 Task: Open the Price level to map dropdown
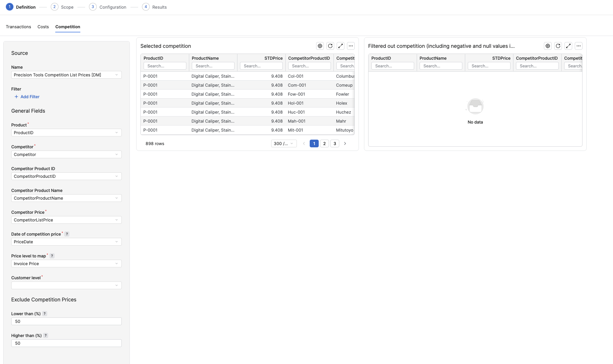coord(67,264)
